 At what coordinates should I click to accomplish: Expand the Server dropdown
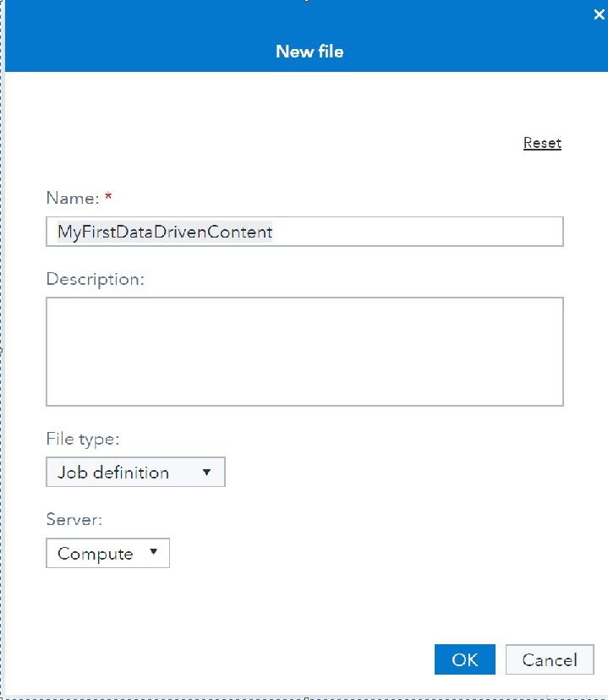pos(107,554)
